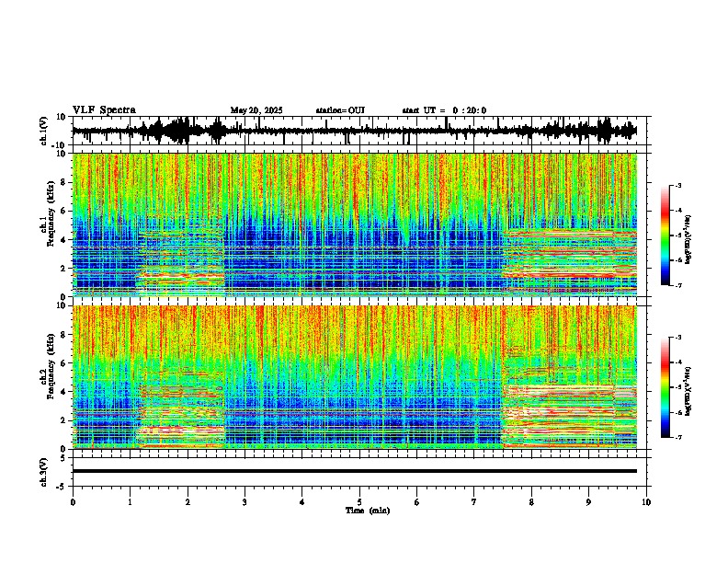Viewport: 728px width, 563px height.
Task: Click the "-7" tick on ch.2 colorbar
Action: [x=678, y=438]
